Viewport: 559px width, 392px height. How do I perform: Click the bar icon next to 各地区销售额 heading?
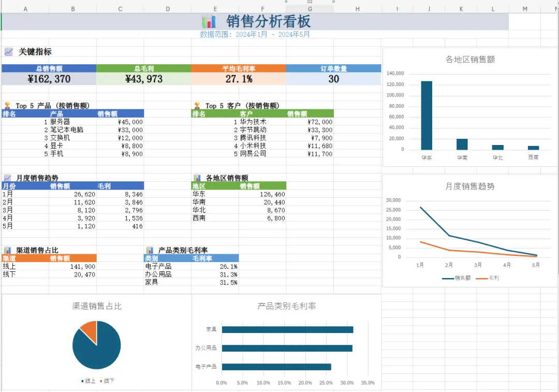pos(197,178)
